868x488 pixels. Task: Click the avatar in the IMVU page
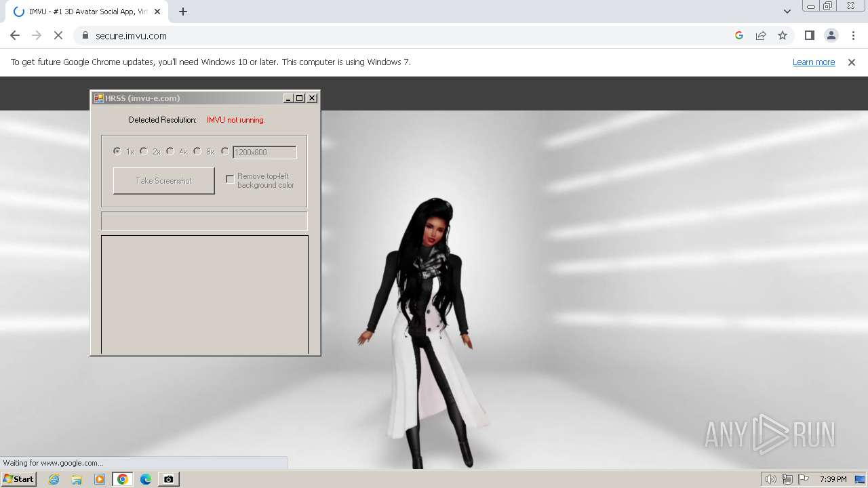click(422, 332)
